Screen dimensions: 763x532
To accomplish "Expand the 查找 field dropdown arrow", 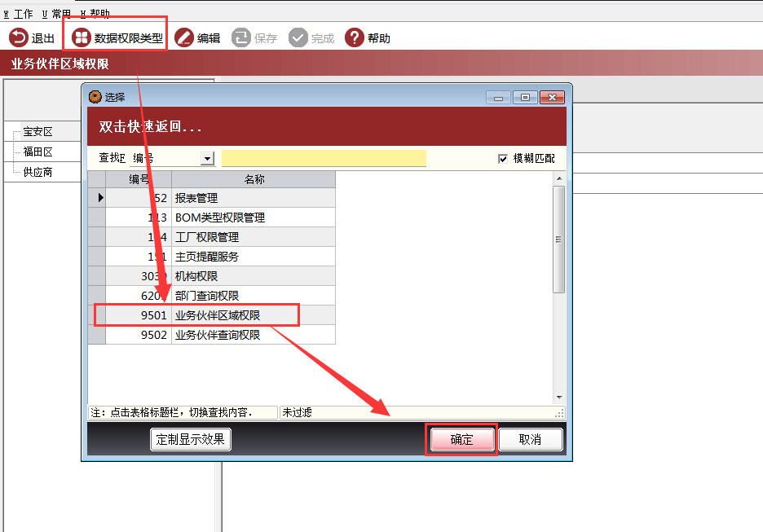I will coord(207,159).
